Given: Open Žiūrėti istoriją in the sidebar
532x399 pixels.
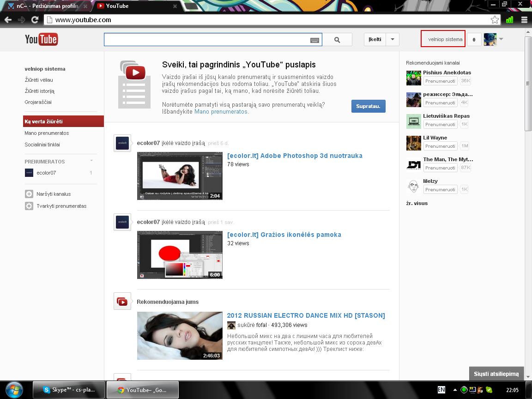Looking at the screenshot, I should 39,91.
